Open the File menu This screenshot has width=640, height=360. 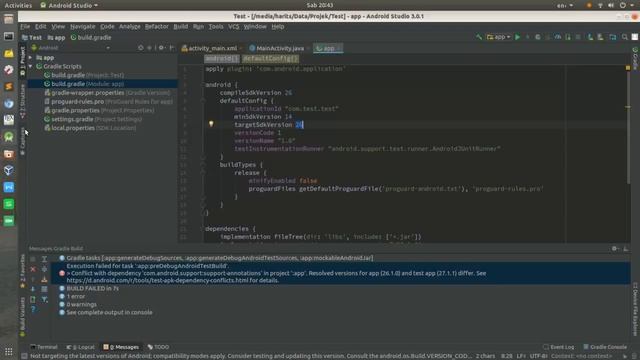[25, 27]
